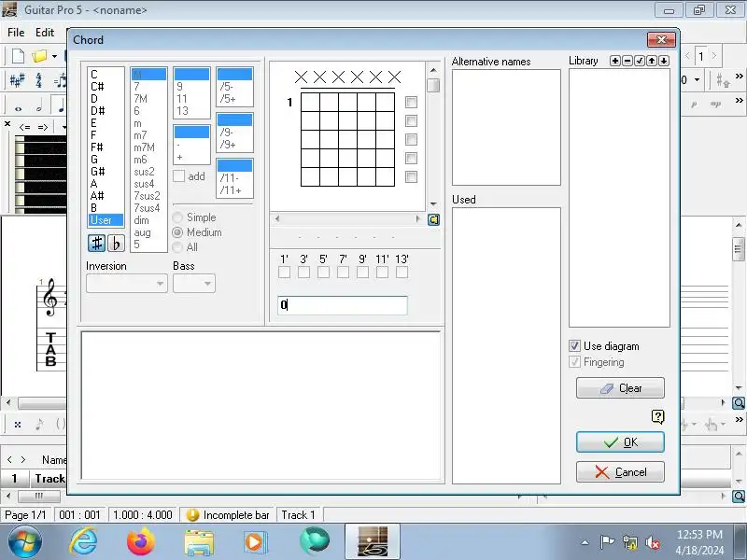Select the /9+ alteration option
747x560 pixels.
point(234,145)
